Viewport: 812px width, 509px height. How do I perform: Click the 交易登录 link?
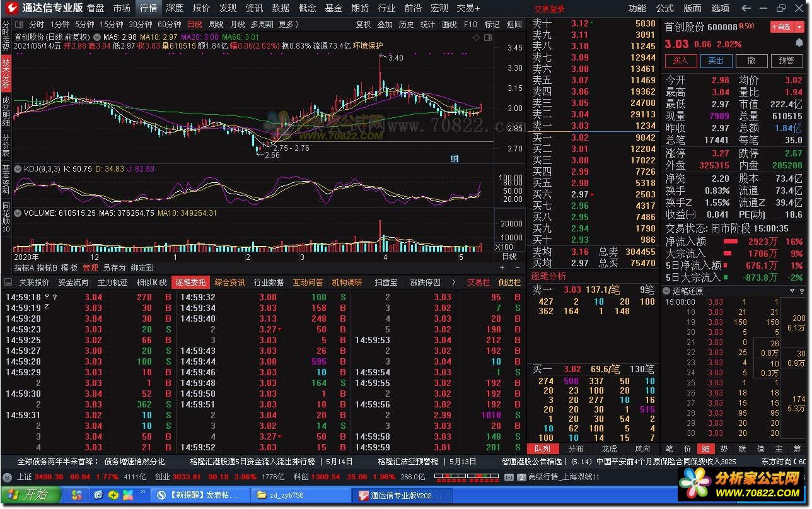pyautogui.click(x=549, y=9)
